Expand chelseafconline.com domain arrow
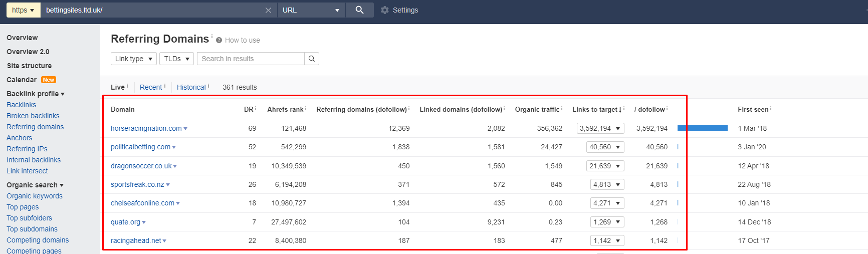 [x=178, y=203]
